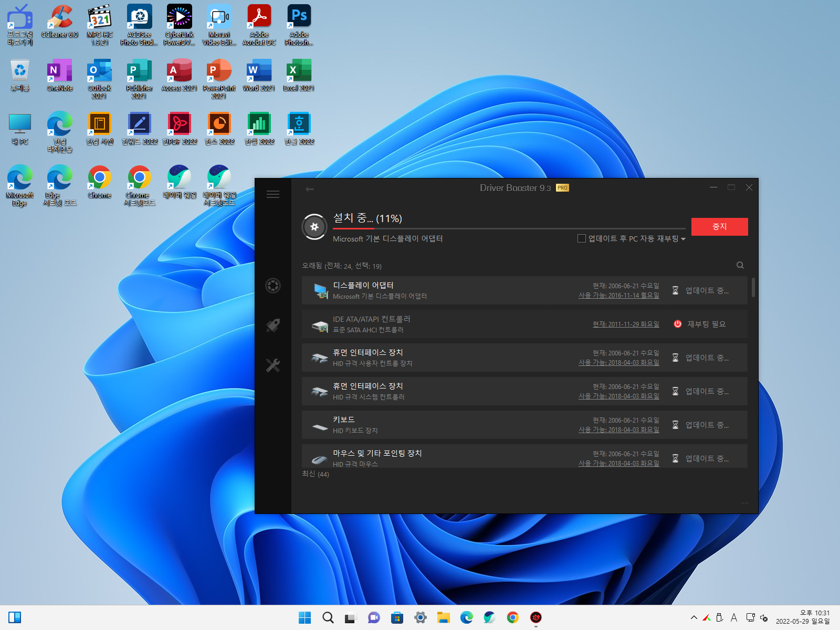The width and height of the screenshot is (840, 630).
Task: Click the widgets icon on taskbar left
Action: tap(15, 617)
